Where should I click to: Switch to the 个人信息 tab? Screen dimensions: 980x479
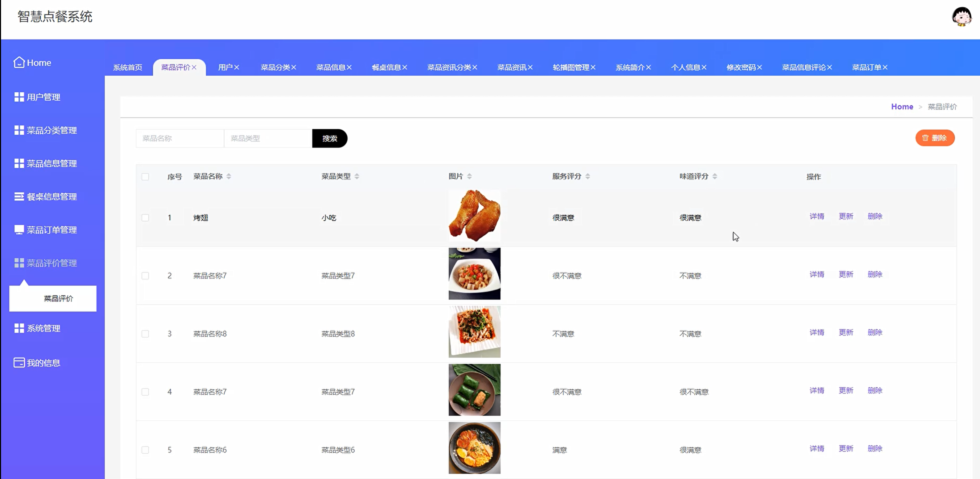pyautogui.click(x=686, y=67)
